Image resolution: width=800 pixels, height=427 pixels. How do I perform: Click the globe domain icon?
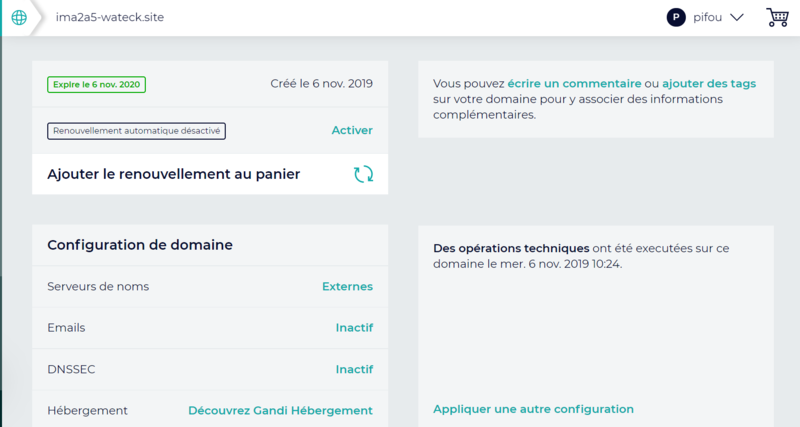(x=18, y=18)
